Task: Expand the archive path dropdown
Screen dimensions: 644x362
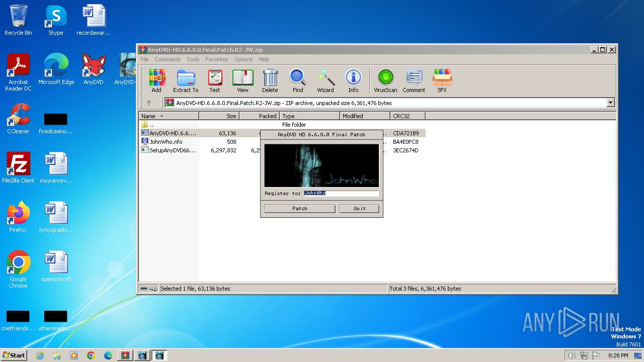Action: [610, 103]
